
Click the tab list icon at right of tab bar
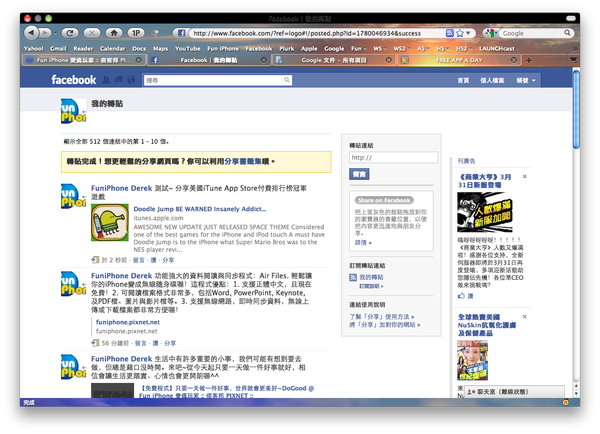pos(573,60)
